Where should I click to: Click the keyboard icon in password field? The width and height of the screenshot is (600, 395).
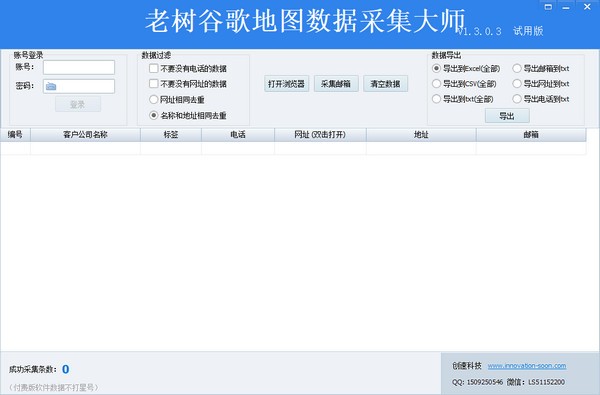pos(51,87)
